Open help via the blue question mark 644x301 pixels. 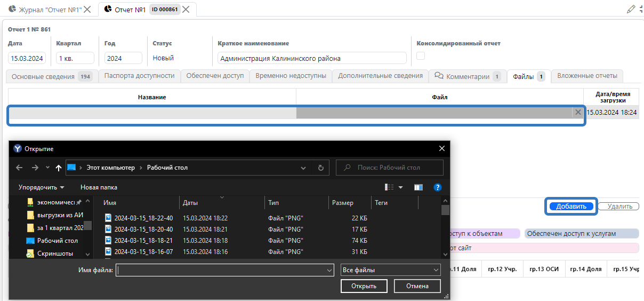pos(438,187)
